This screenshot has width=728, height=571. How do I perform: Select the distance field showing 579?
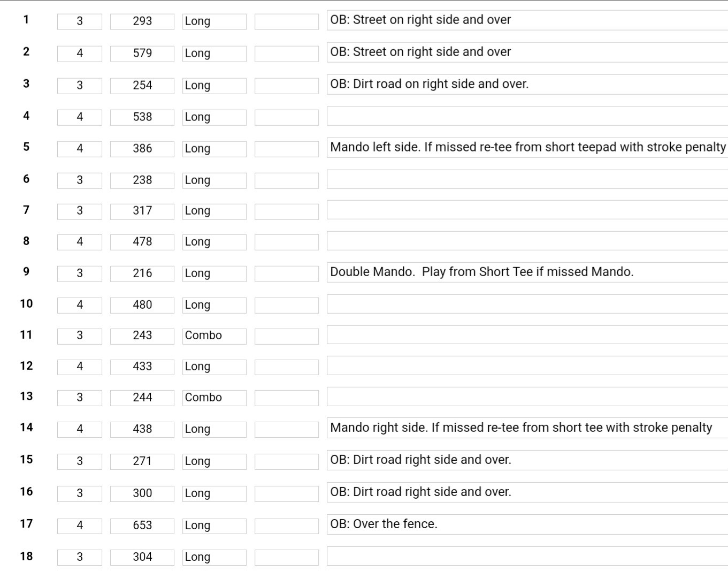(142, 54)
